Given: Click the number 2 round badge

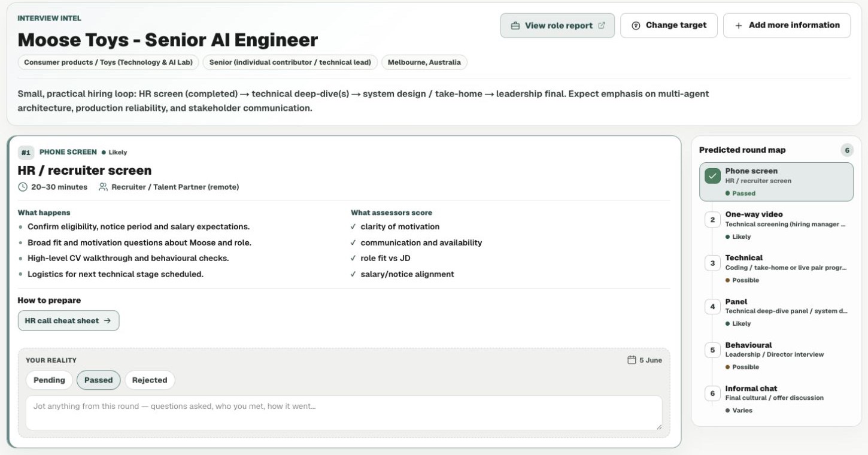Looking at the screenshot, I should [712, 220].
